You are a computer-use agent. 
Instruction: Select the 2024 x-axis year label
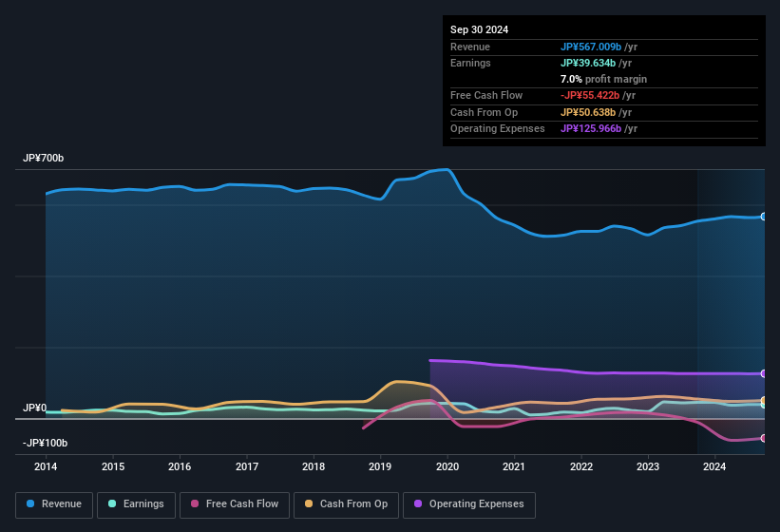(714, 466)
